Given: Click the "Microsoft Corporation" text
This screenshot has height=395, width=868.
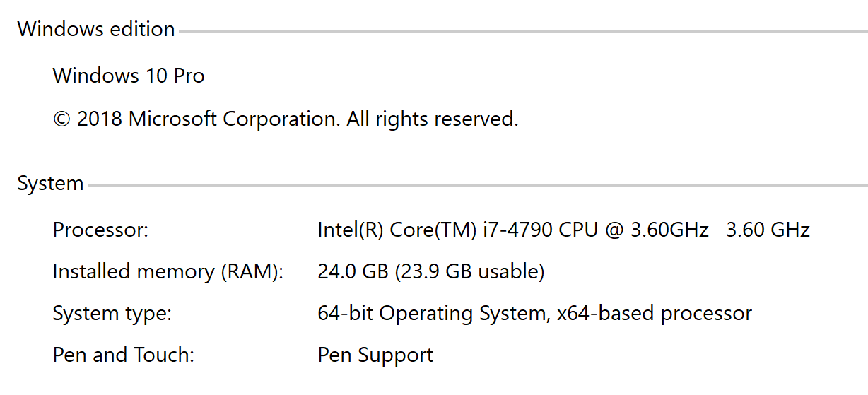Looking at the screenshot, I should point(233,119).
